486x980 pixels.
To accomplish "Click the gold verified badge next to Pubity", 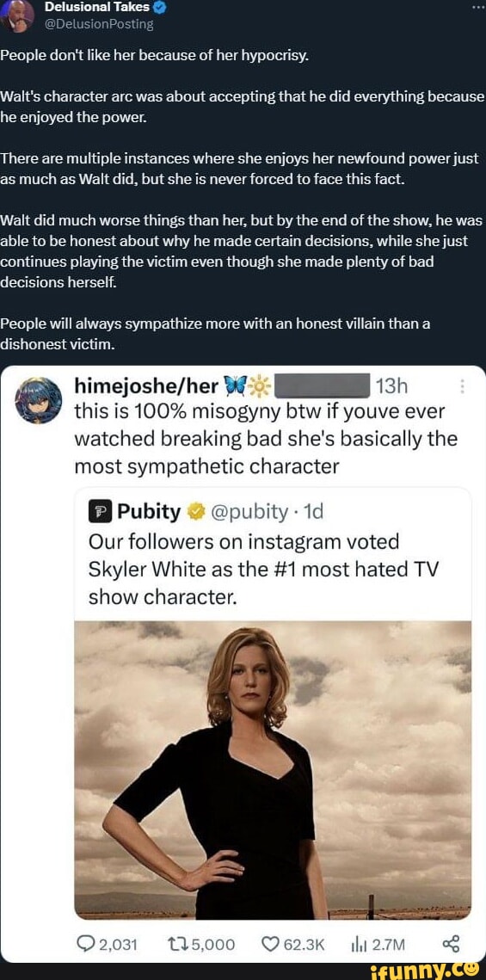I will click(x=195, y=513).
